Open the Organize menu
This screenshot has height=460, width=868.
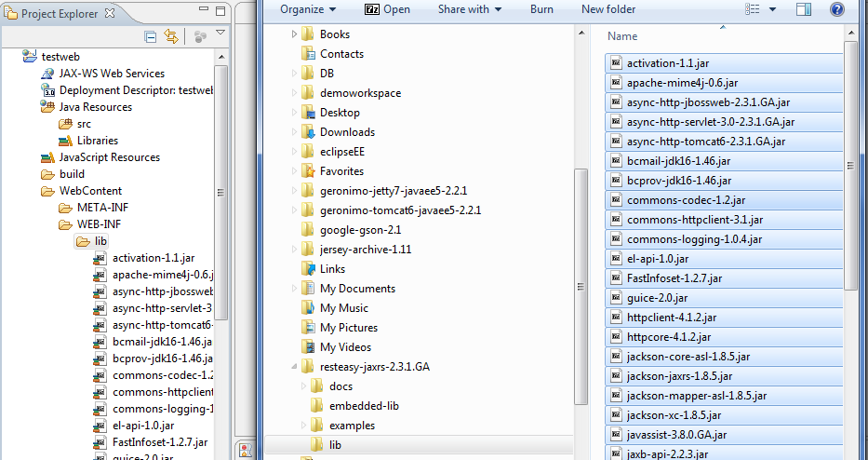[x=307, y=9]
